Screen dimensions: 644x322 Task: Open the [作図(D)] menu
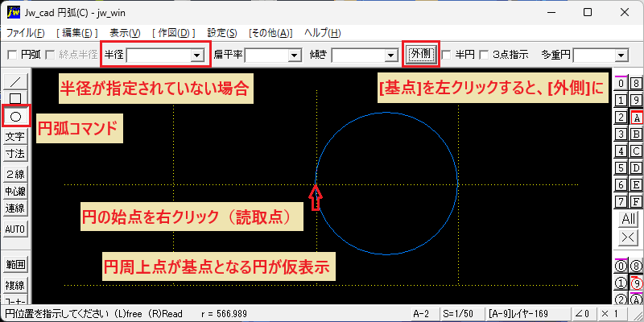pyautogui.click(x=173, y=33)
